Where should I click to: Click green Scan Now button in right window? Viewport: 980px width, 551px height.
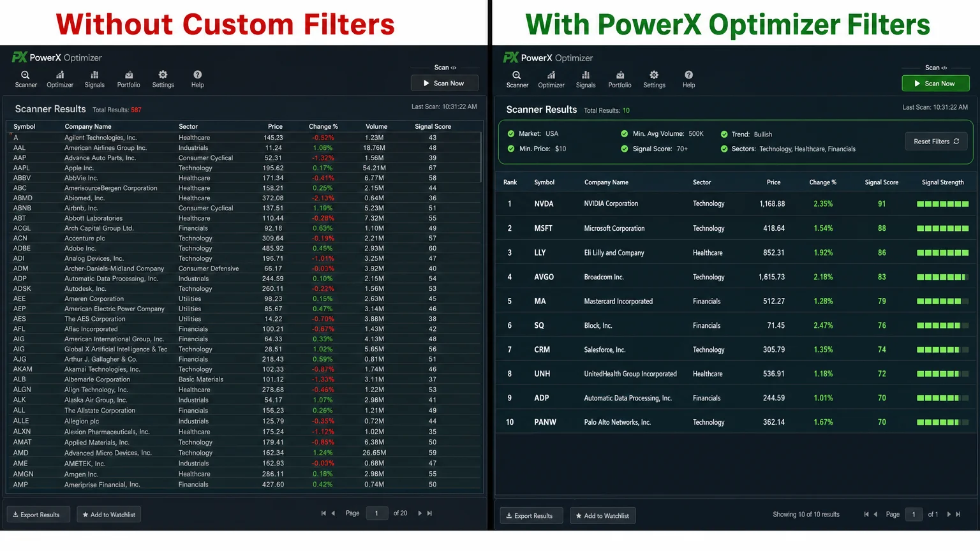pos(935,84)
